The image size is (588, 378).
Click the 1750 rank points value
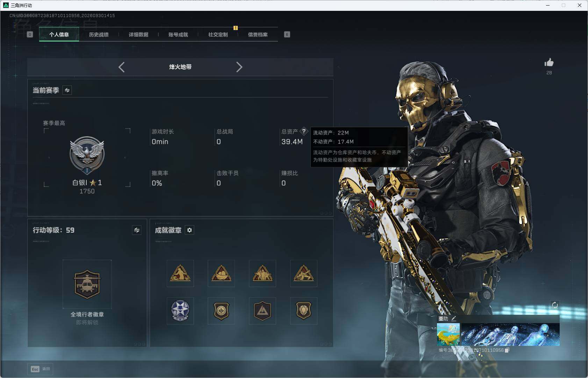(x=87, y=191)
